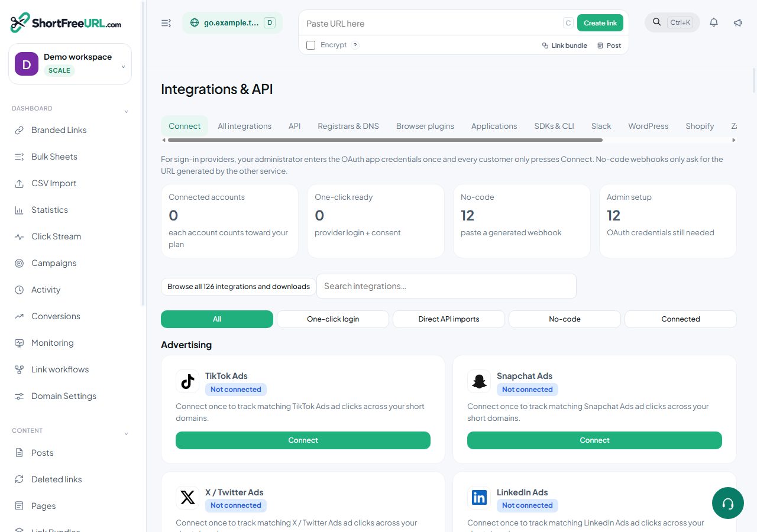This screenshot has width=757, height=532.
Task: Click the Branded Links icon
Action: (x=20, y=130)
